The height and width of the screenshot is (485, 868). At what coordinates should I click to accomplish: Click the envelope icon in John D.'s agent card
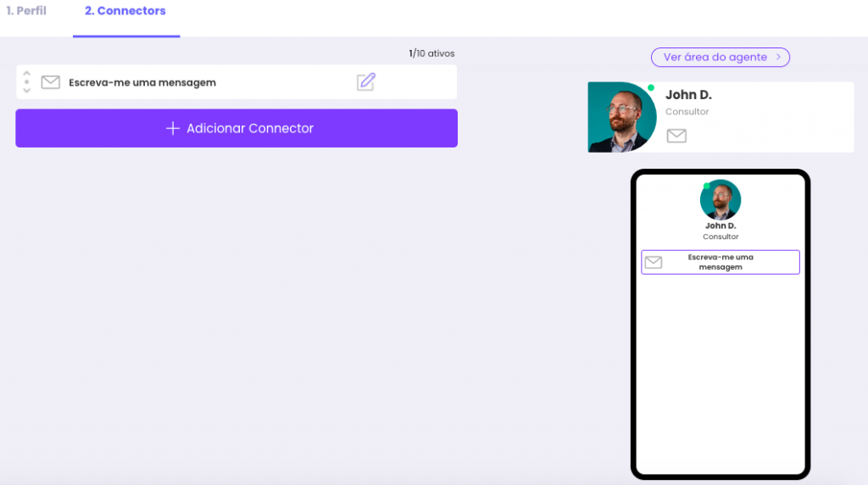coord(676,136)
